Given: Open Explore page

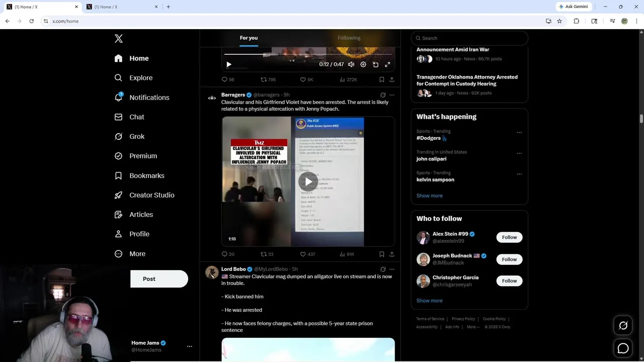Looking at the screenshot, I should point(133,78).
